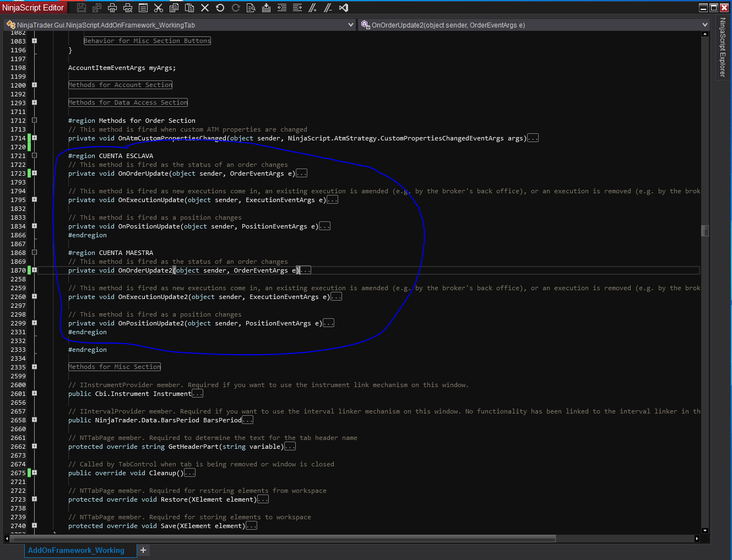
Task: Click the collapsed ellipsis after Cbi.Instrument Instrument
Action: point(198,393)
